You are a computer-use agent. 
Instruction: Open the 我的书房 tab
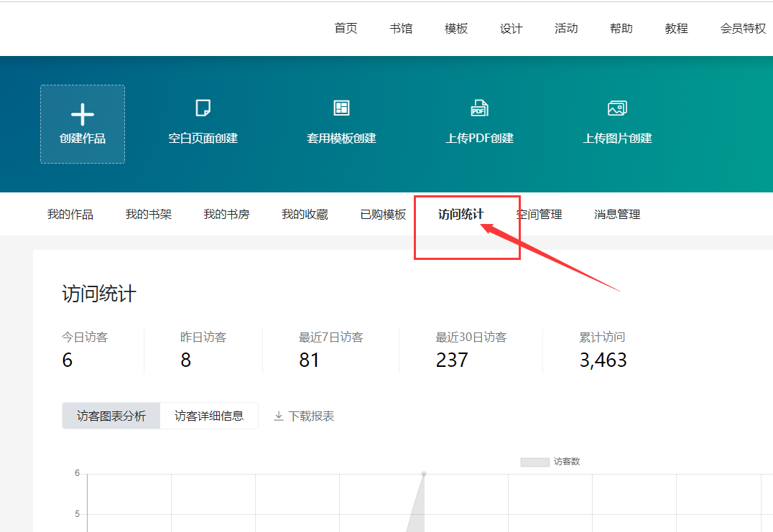[x=226, y=214]
